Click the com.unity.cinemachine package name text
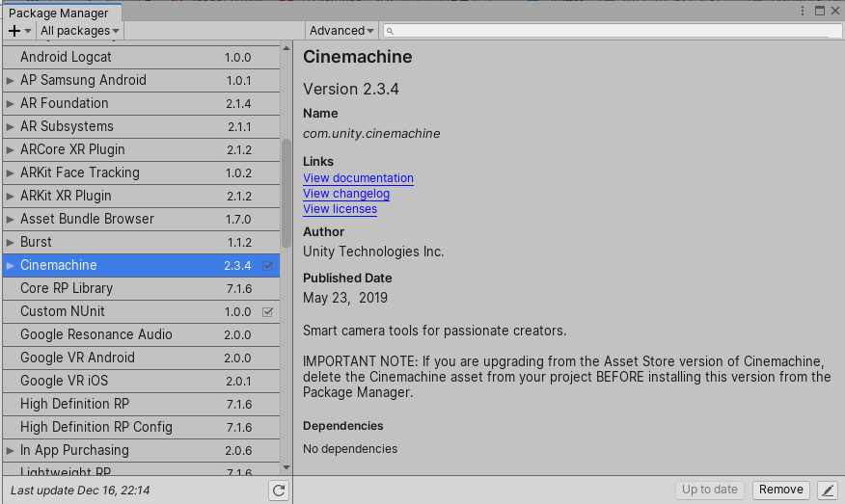This screenshot has height=504, width=845. [371, 134]
